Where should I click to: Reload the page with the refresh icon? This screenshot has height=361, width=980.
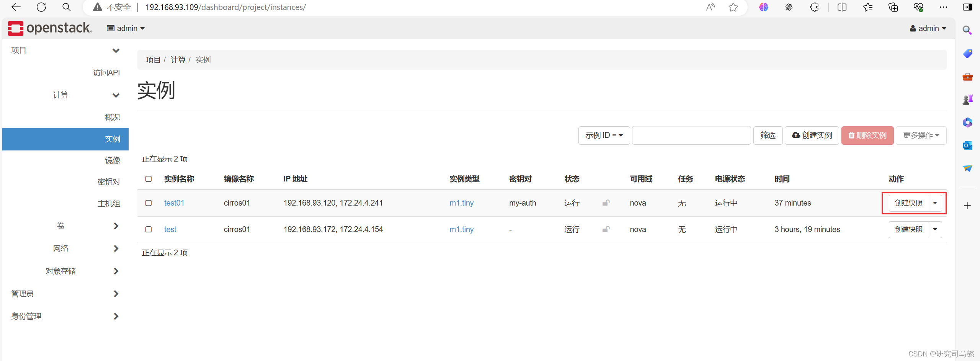(x=41, y=7)
